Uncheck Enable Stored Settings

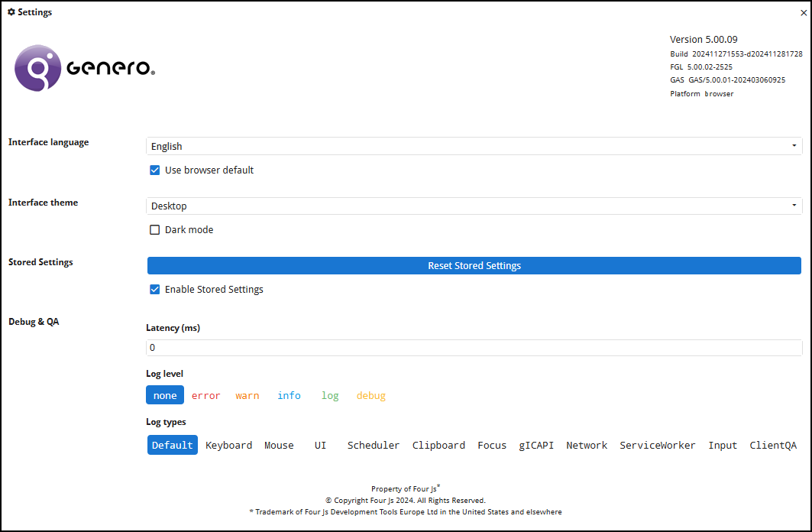[155, 290]
